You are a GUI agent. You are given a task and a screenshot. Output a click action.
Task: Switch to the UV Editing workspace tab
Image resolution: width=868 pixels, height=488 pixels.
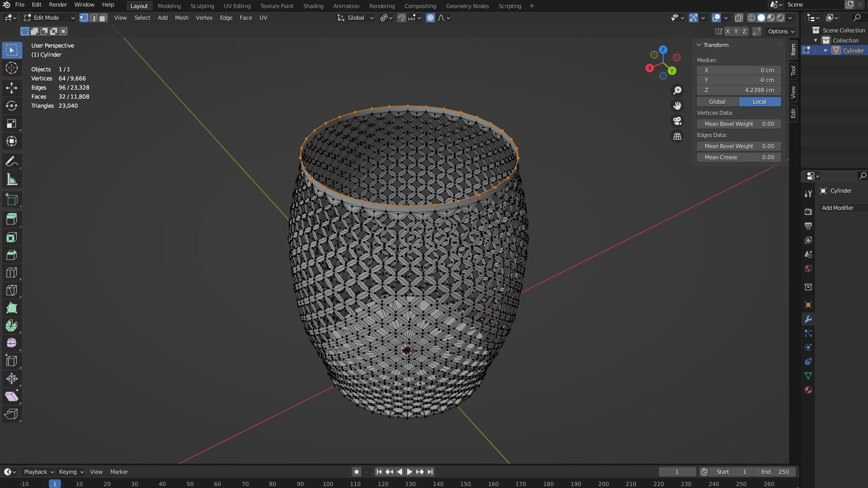(237, 6)
